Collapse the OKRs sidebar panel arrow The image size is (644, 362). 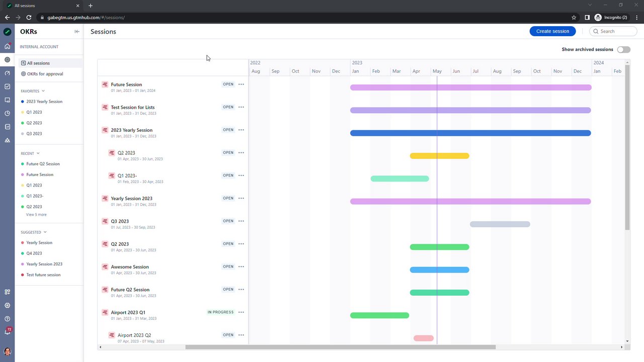point(77,32)
